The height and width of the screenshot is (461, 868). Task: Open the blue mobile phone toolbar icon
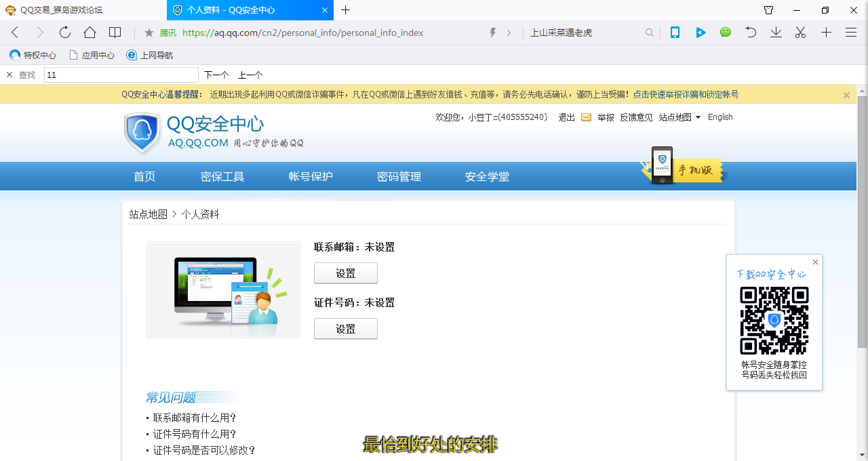click(x=675, y=33)
